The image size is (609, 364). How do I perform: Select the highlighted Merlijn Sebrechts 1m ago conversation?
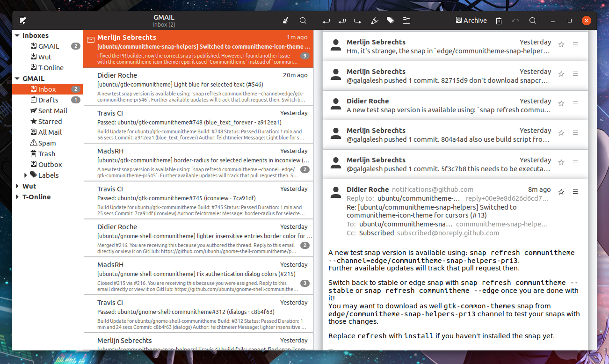coord(198,49)
